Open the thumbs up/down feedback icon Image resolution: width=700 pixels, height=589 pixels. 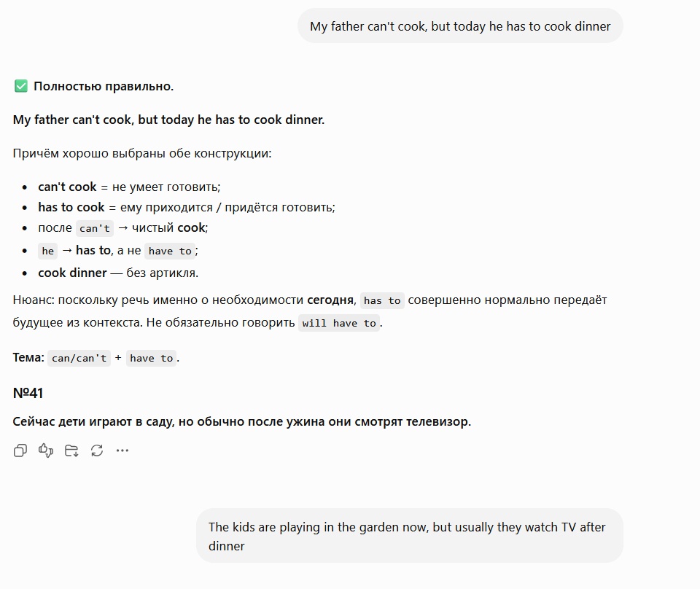tap(46, 450)
